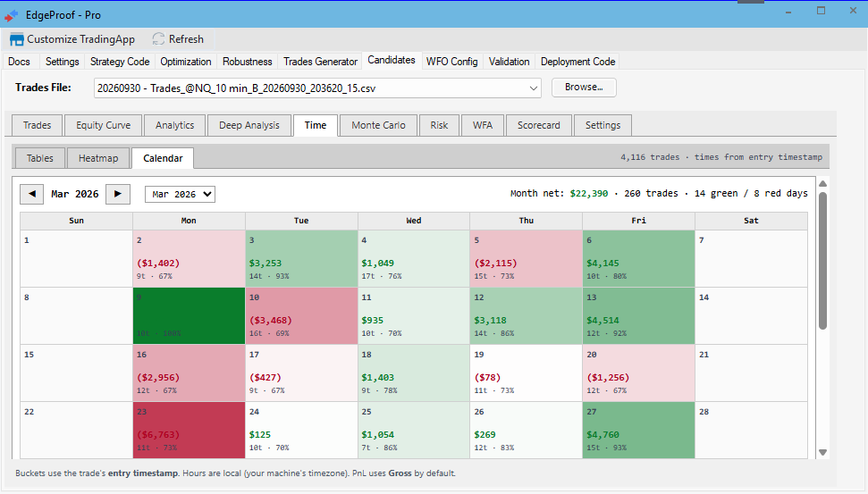The image size is (868, 494).
Task: Open the Validation tab
Action: (510, 62)
